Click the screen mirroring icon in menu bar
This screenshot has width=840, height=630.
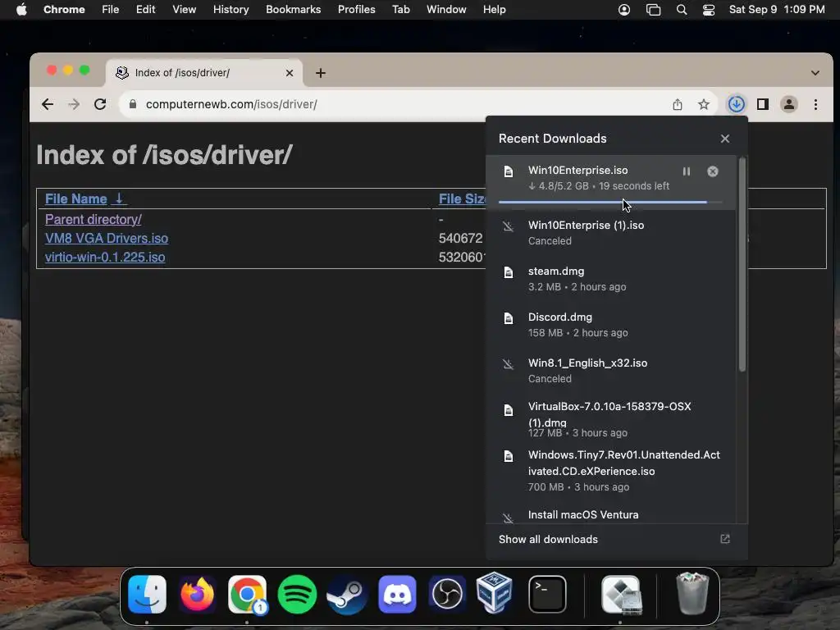point(653,10)
